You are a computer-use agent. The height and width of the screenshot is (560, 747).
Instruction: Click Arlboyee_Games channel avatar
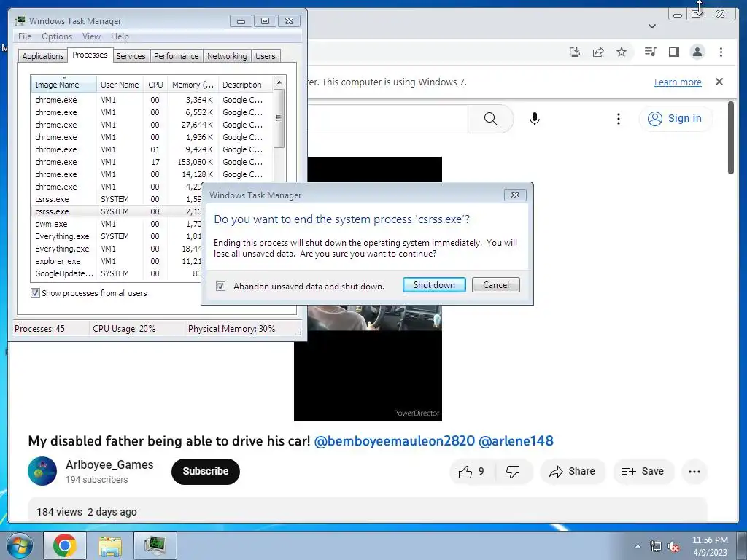tap(42, 471)
